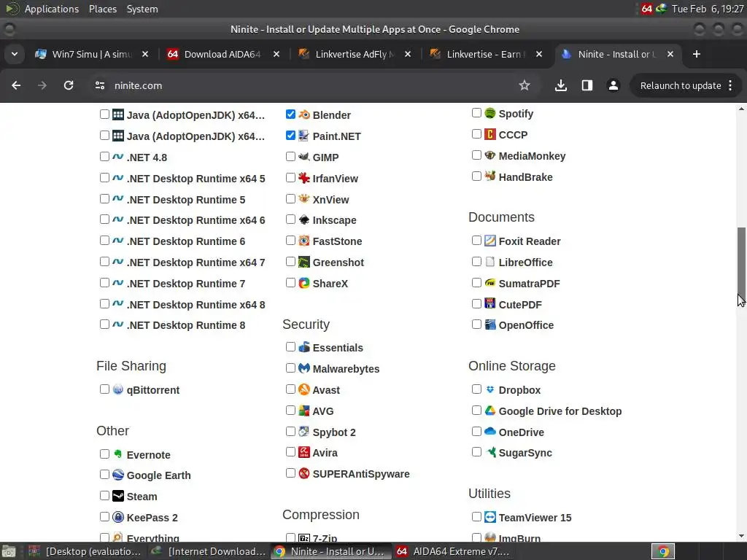Click the GIMP mascot icon
747x560 pixels.
point(304,157)
